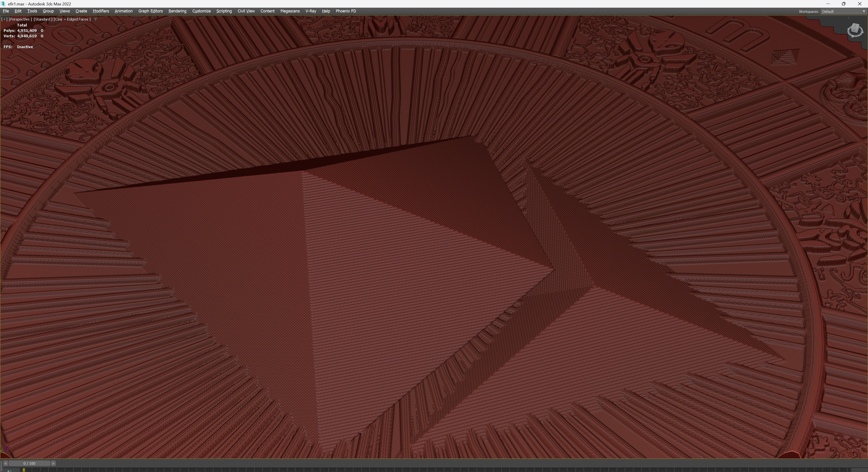This screenshot has width=868, height=472.
Task: Open the V-Ray menu
Action: click(x=310, y=11)
